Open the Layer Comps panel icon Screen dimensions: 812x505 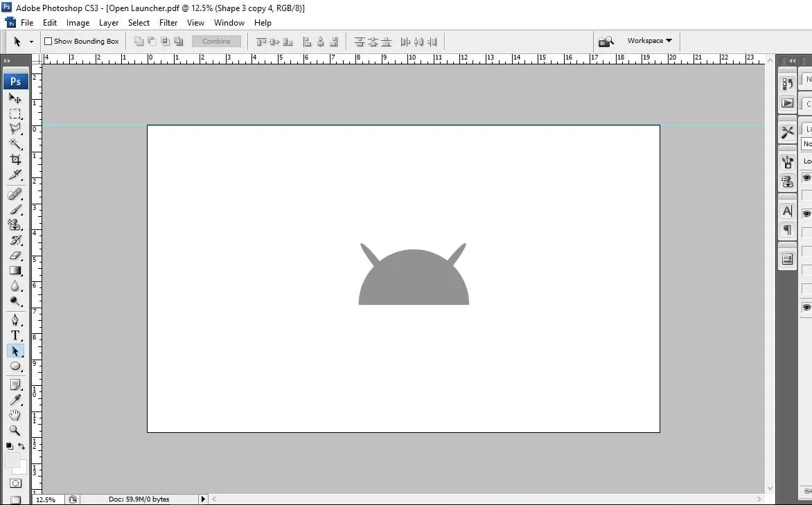pos(787,259)
